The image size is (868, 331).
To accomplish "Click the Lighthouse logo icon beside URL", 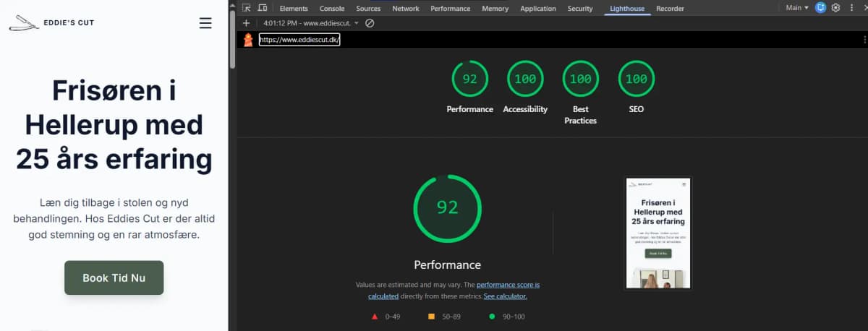I will [248, 40].
